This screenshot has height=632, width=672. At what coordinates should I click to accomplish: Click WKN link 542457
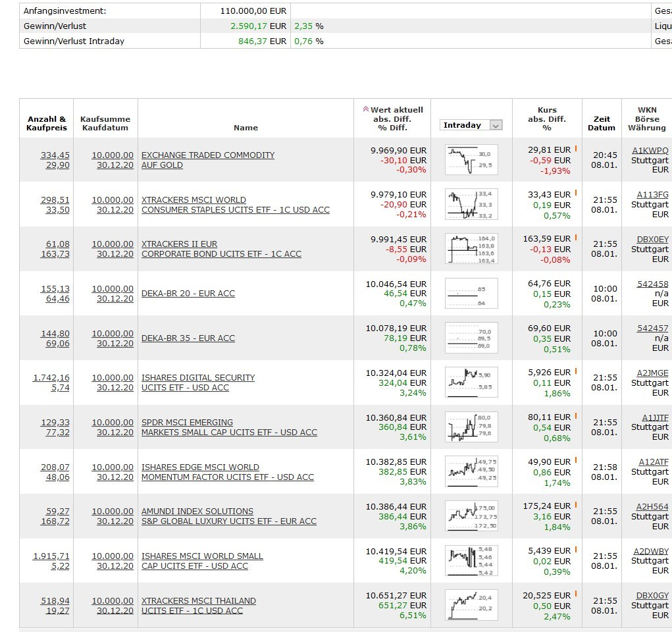[653, 328]
